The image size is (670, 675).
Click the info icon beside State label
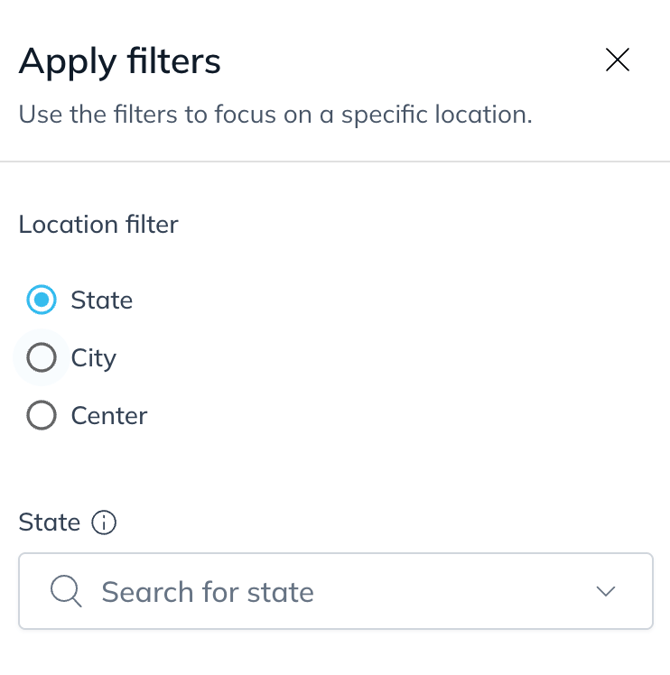104,523
